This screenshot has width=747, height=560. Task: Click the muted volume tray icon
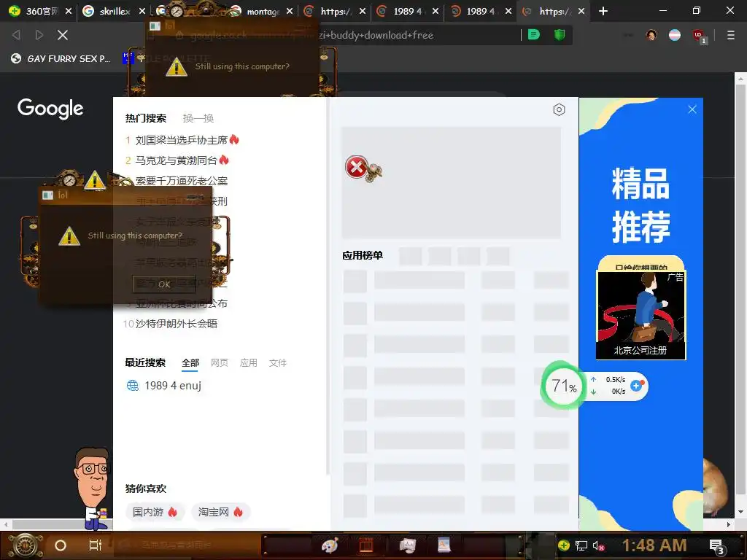click(598, 545)
